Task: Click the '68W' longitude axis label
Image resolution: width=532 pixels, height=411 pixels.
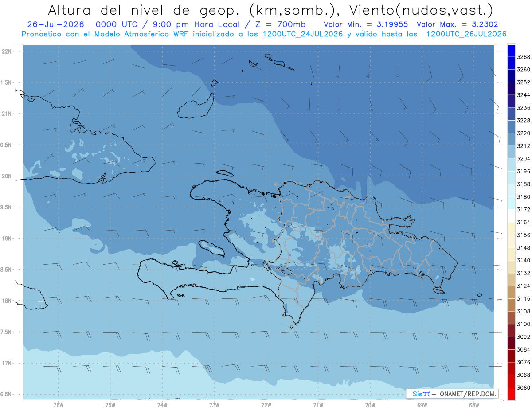Action: click(474, 405)
